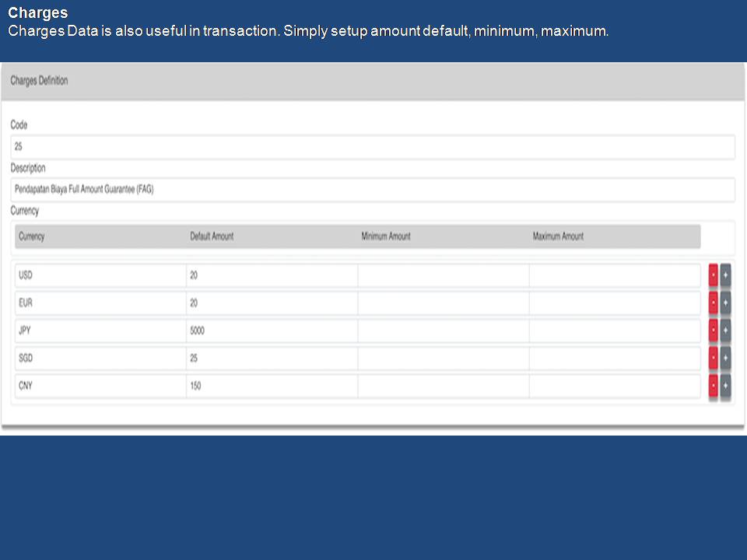Click the Description text field
The width and height of the screenshot is (747, 560).
click(373, 190)
